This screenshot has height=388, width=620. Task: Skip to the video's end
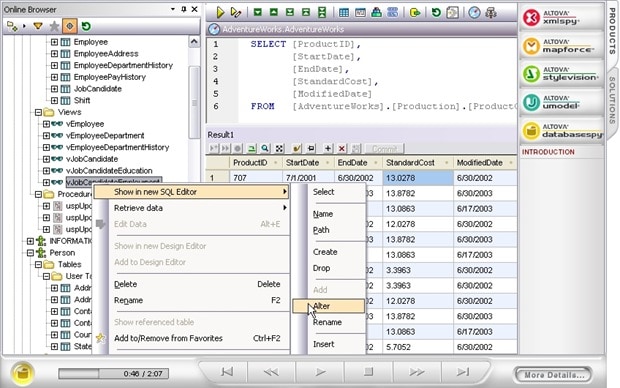[x=463, y=372]
